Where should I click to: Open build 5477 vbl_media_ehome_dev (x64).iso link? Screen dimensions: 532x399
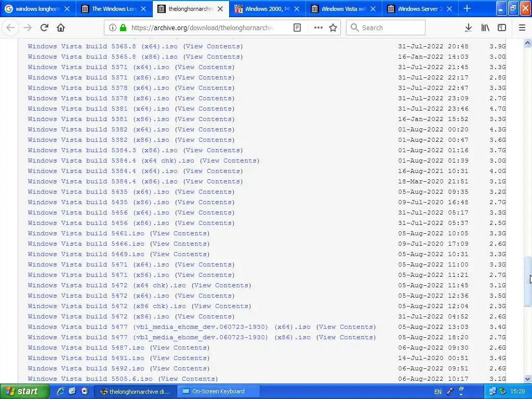coord(169,327)
